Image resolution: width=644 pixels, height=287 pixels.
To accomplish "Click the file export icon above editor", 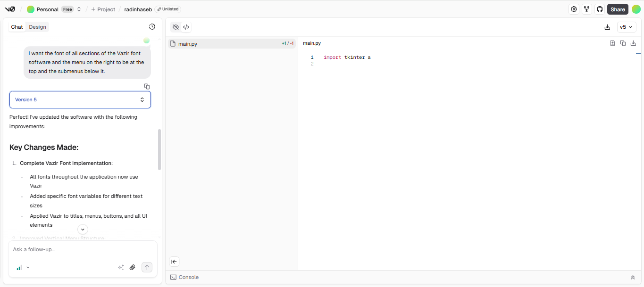I will coord(612,43).
